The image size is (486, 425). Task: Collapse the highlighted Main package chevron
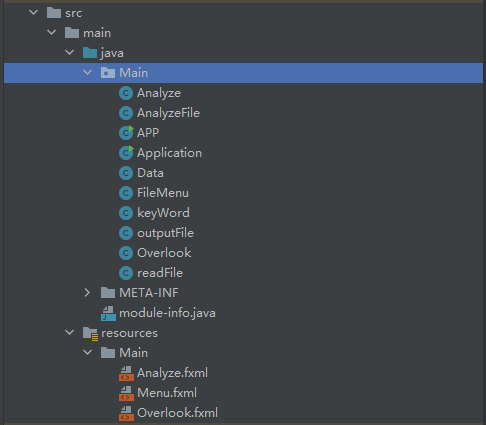pos(87,73)
